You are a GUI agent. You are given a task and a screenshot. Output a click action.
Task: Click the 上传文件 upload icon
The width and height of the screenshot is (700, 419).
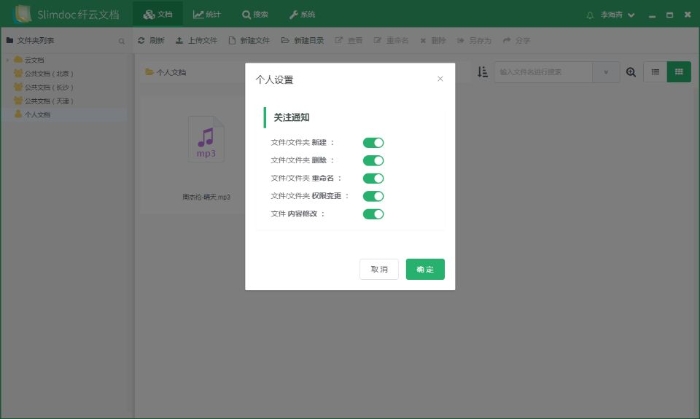coord(180,41)
